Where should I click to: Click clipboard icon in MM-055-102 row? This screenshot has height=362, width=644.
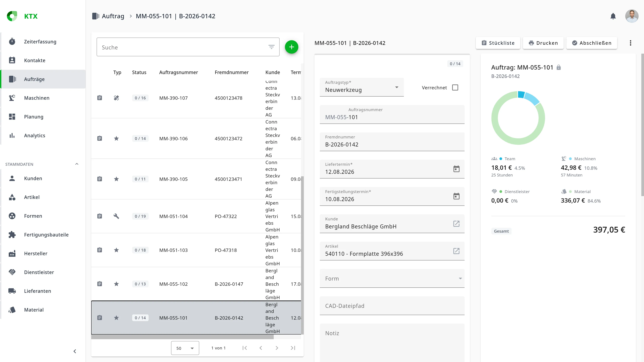(99, 284)
